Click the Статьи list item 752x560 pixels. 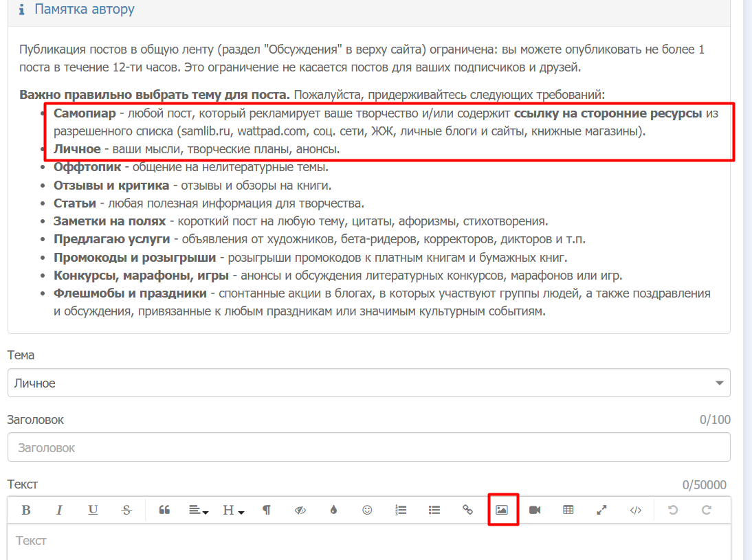point(209,203)
